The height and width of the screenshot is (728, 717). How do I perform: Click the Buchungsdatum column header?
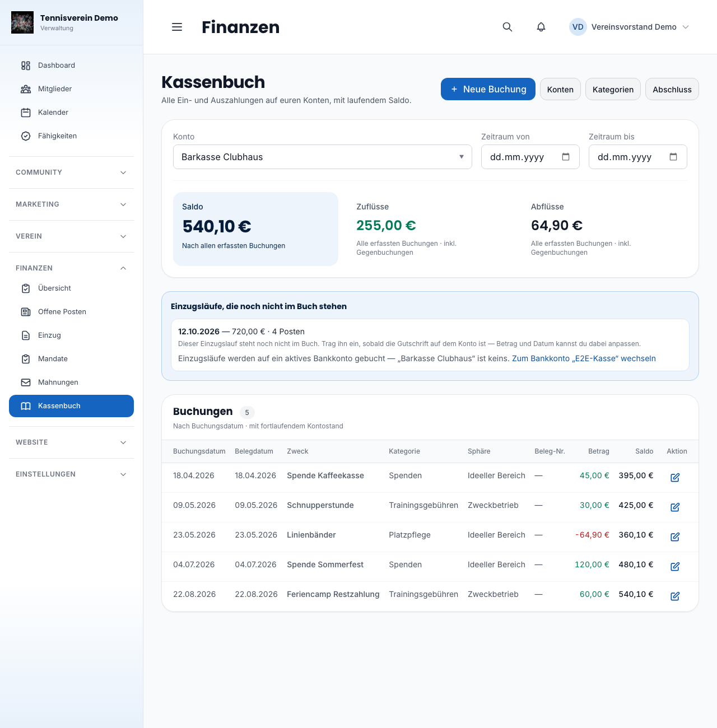(199, 451)
